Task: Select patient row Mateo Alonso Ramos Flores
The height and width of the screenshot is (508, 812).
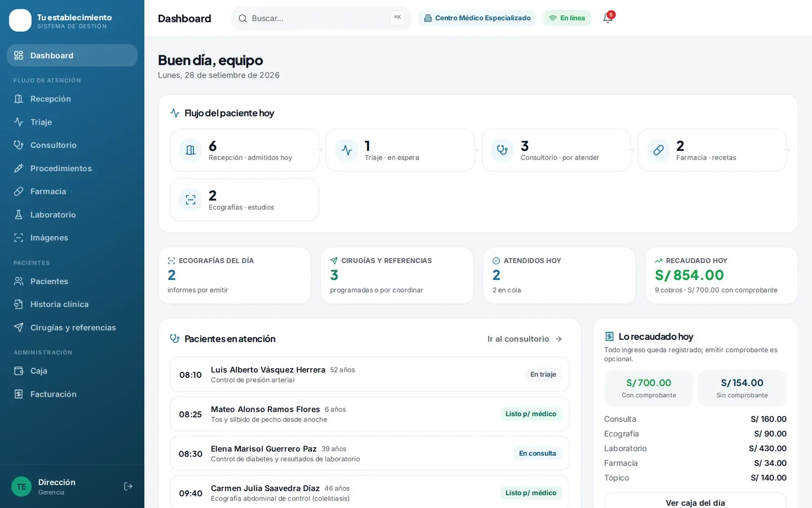Action: coord(369,414)
